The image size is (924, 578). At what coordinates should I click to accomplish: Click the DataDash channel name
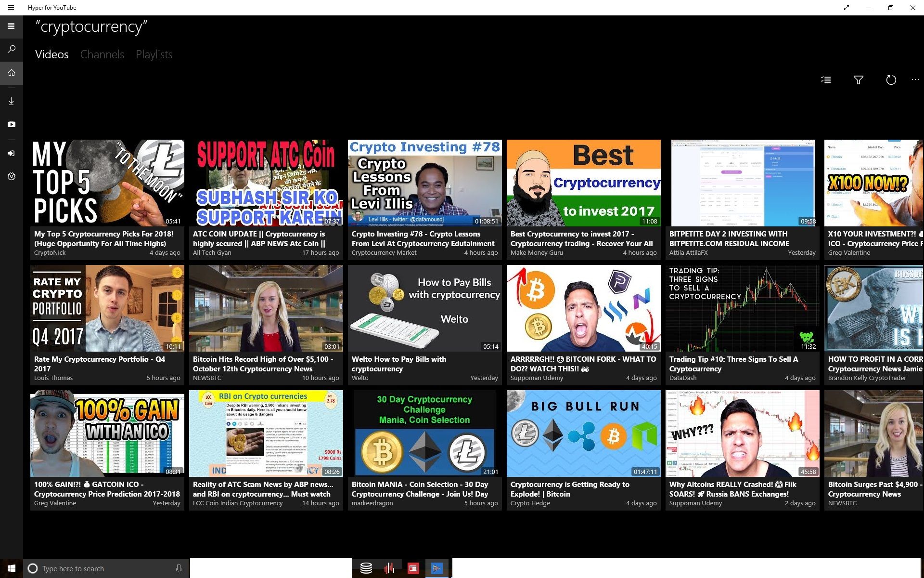pyautogui.click(x=683, y=378)
